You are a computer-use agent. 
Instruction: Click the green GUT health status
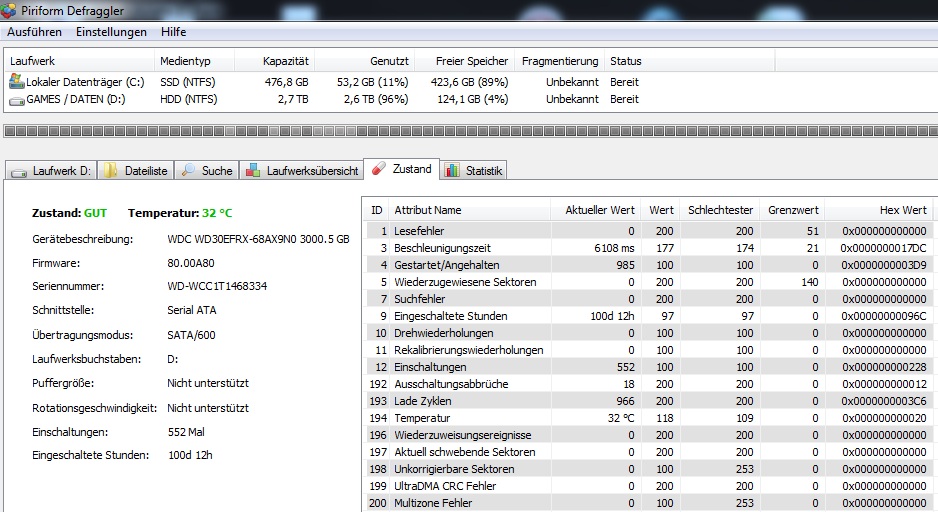coord(95,213)
